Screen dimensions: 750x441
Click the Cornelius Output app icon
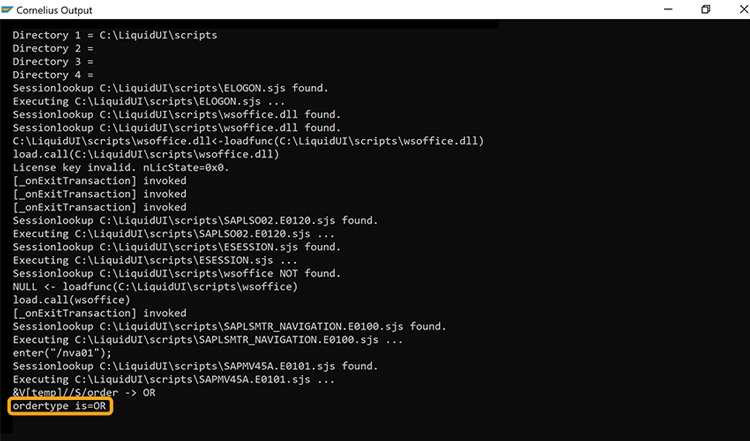7,9
